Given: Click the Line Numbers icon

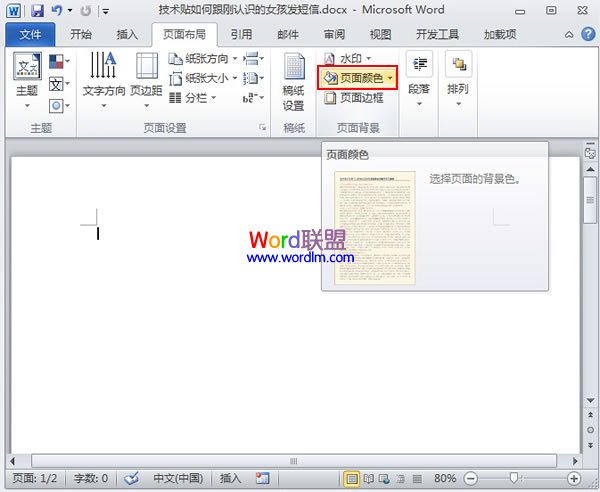Looking at the screenshot, I should pos(253,79).
